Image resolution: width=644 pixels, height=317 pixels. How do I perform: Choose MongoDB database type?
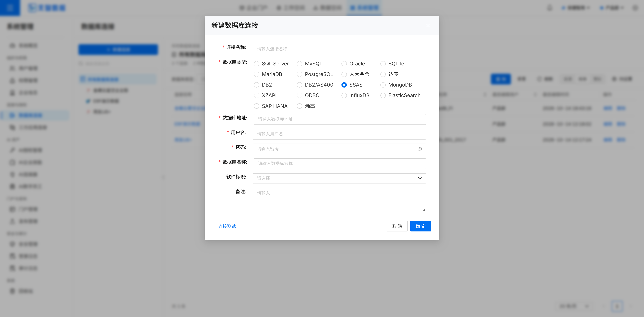pos(383,85)
